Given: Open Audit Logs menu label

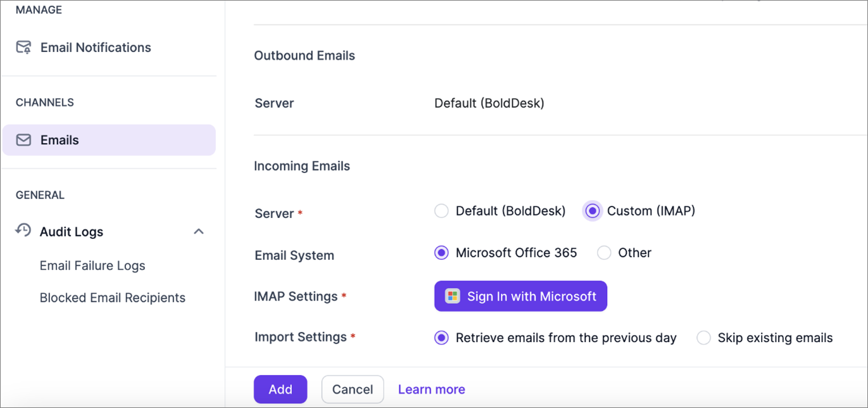Looking at the screenshot, I should tap(72, 232).
